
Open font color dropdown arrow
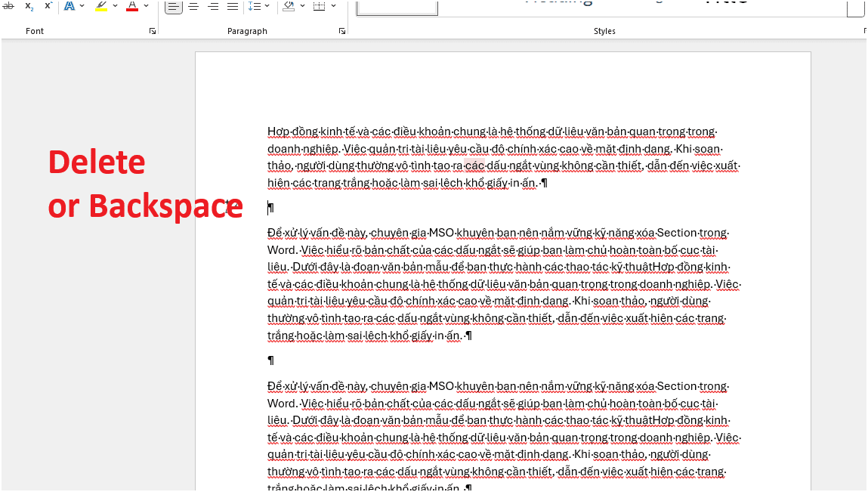(x=147, y=6)
